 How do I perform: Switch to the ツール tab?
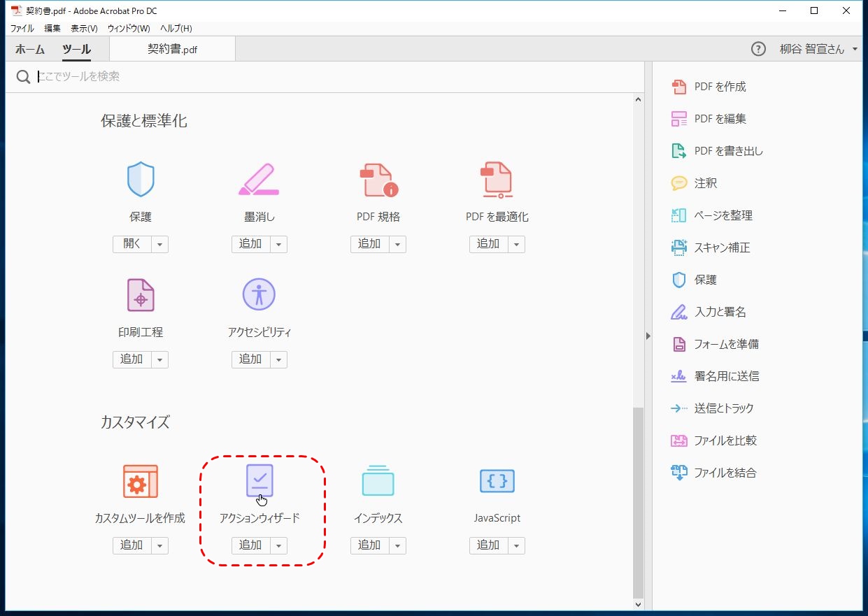point(76,49)
